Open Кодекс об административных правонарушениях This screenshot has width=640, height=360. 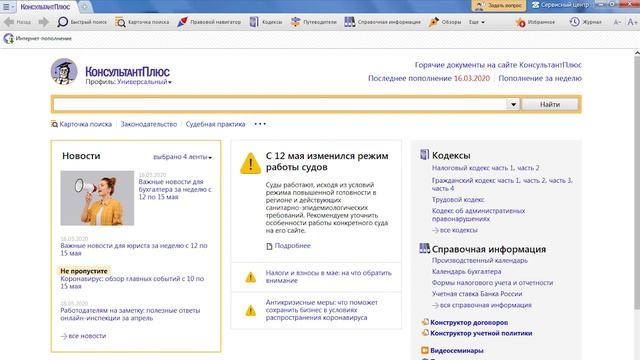tap(478, 215)
